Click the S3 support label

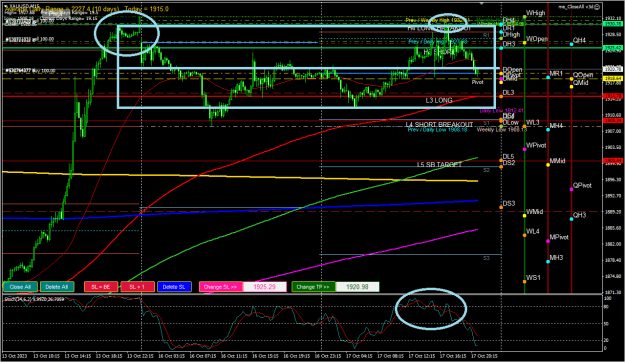tap(486, 258)
